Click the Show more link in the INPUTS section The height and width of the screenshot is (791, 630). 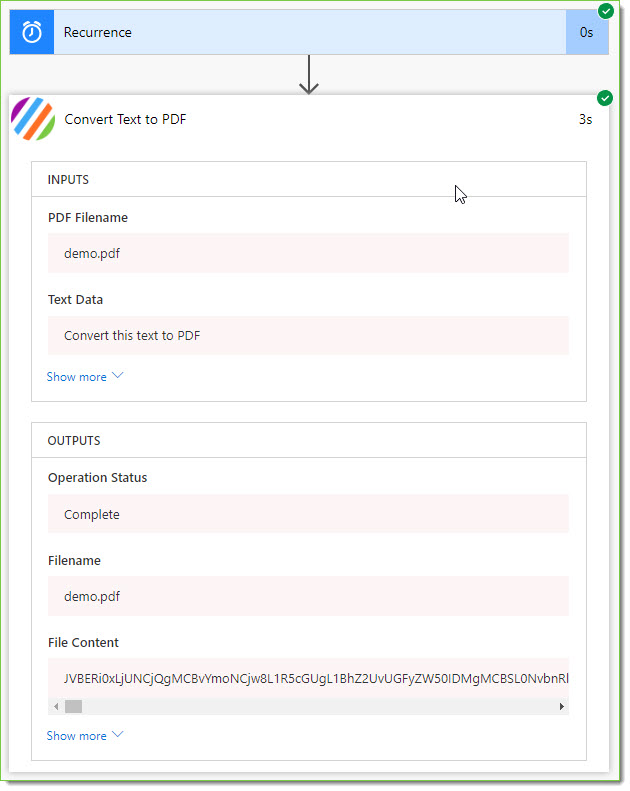pyautogui.click(x=77, y=377)
